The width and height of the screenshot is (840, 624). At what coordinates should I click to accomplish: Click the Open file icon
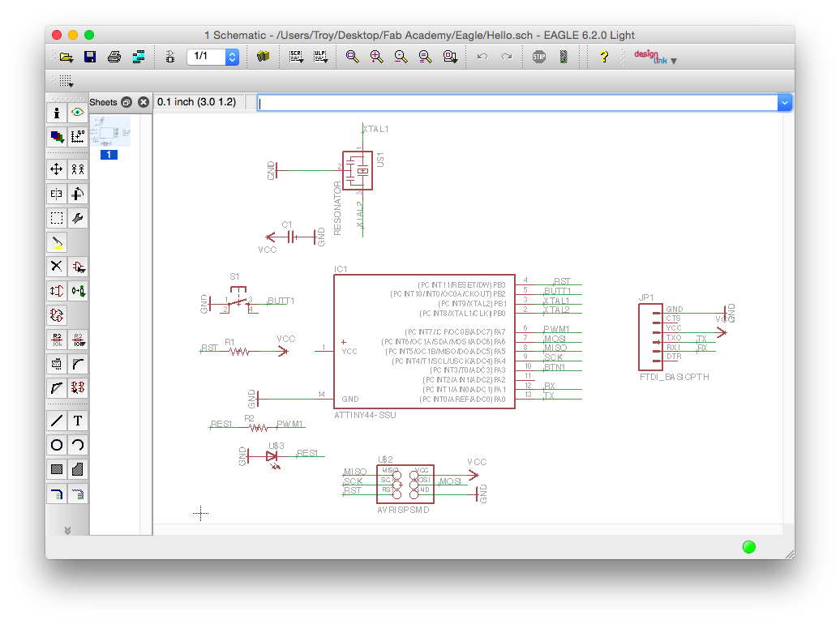[66, 57]
